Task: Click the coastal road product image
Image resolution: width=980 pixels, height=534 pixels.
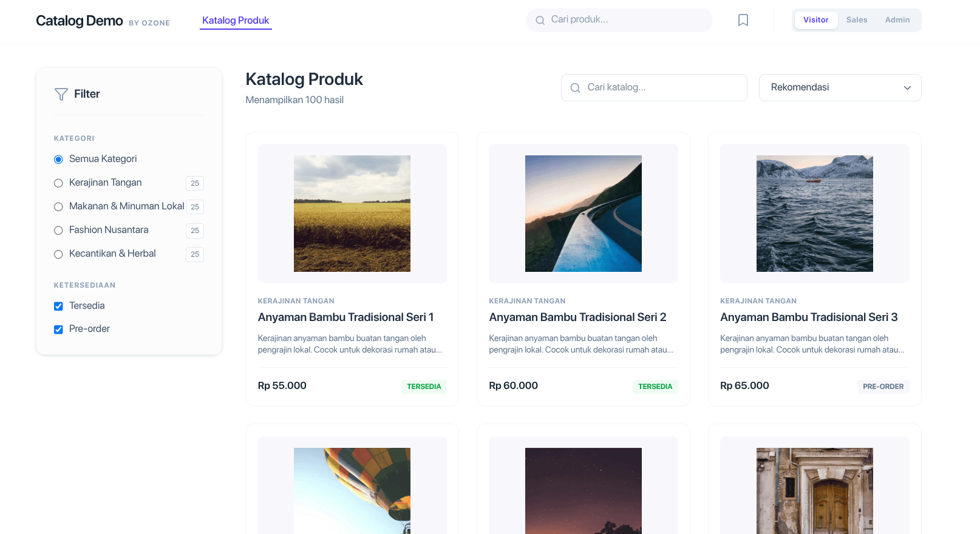Action: (584, 214)
